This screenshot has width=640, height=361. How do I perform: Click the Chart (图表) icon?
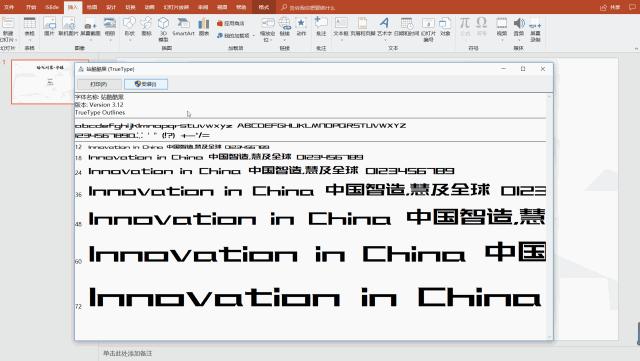click(x=204, y=23)
